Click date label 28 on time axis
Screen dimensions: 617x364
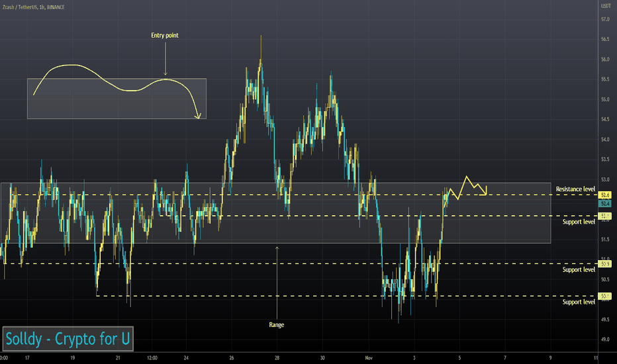[x=277, y=358]
